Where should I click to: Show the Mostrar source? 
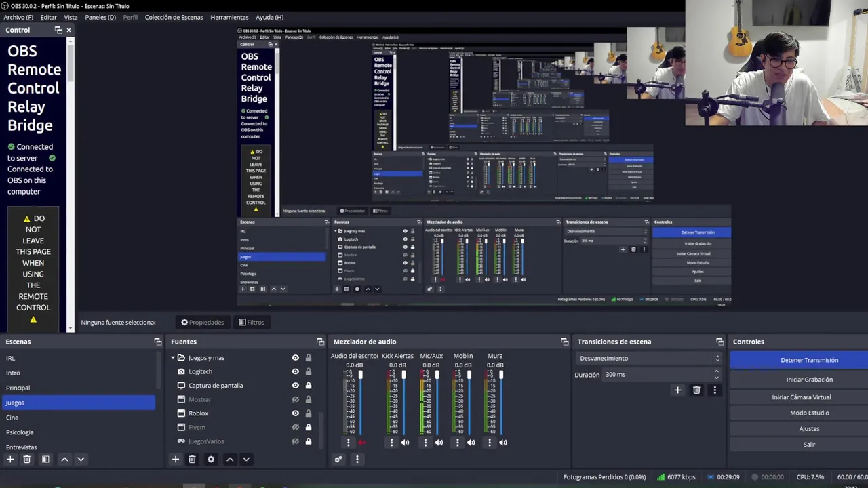click(295, 400)
